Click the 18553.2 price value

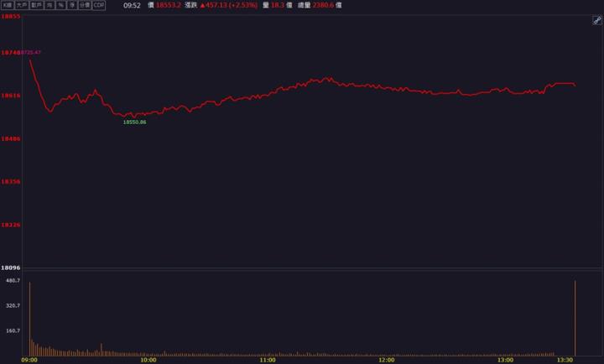tap(168, 5)
